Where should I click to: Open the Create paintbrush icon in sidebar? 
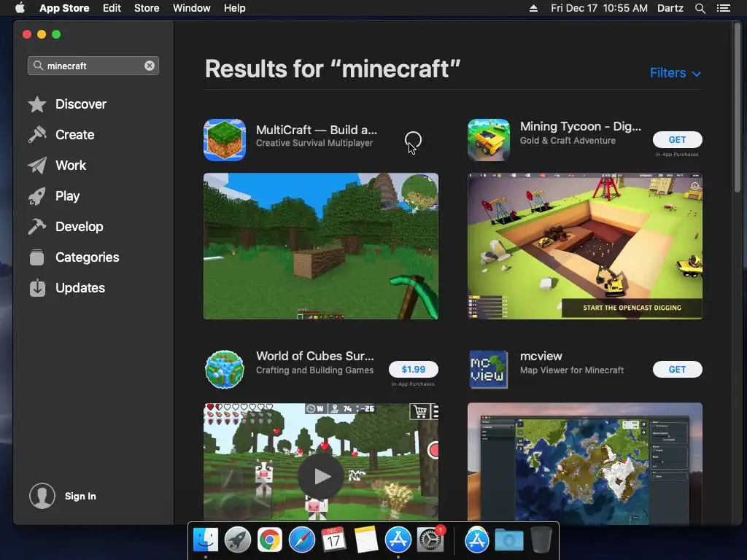37,135
